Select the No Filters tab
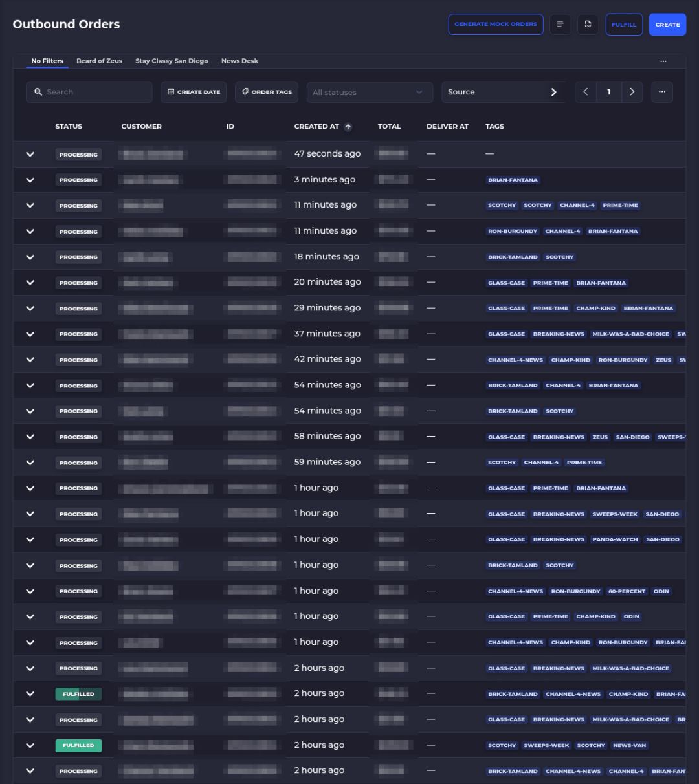The image size is (699, 784). [x=47, y=61]
